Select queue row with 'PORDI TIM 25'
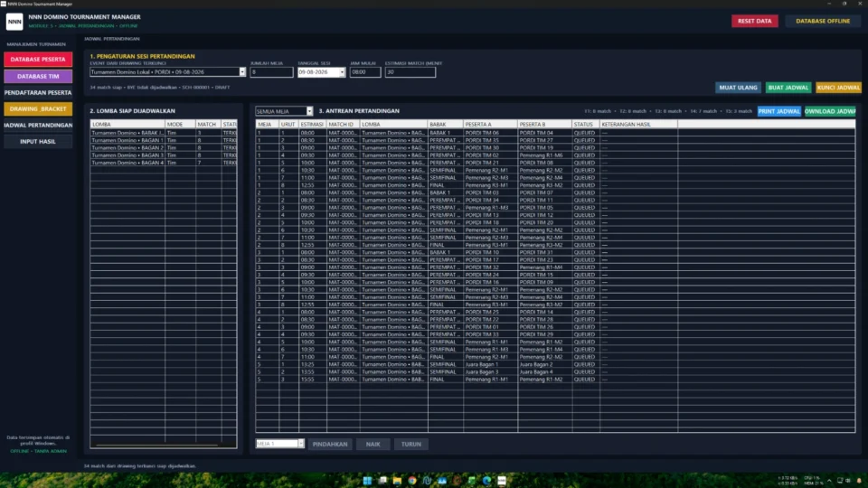The height and width of the screenshot is (488, 868). [x=555, y=312]
